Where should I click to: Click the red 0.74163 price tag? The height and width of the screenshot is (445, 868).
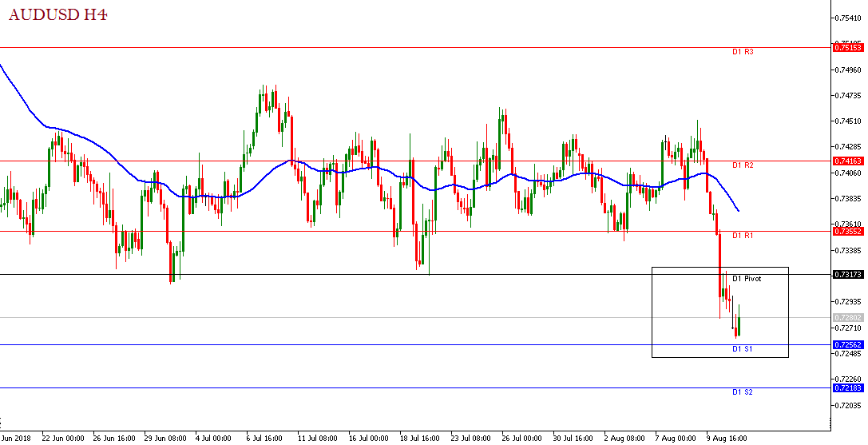pos(846,161)
